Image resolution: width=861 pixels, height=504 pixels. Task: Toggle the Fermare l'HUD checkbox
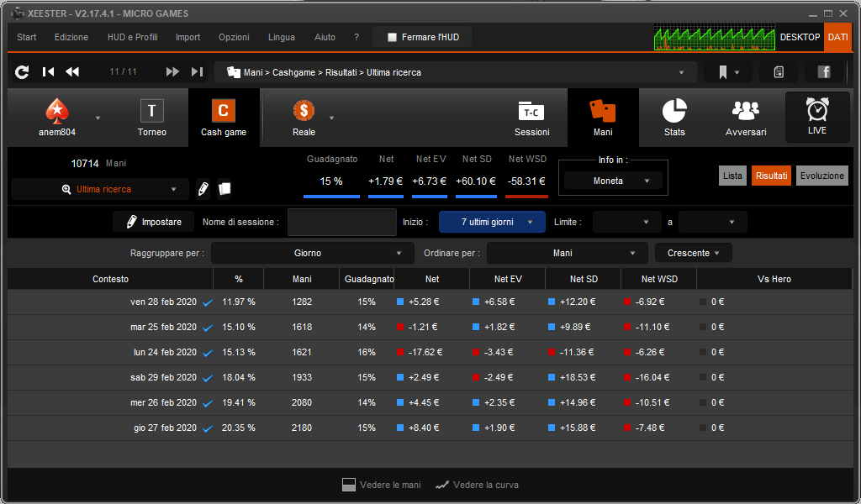coord(392,37)
